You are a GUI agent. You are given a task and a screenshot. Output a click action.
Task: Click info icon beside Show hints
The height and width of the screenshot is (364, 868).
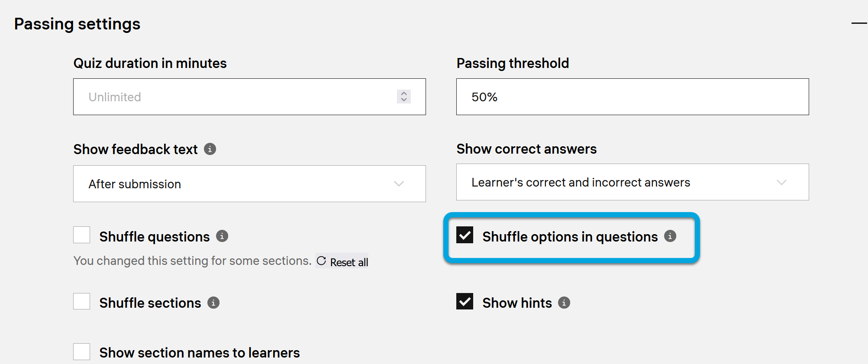coord(564,303)
